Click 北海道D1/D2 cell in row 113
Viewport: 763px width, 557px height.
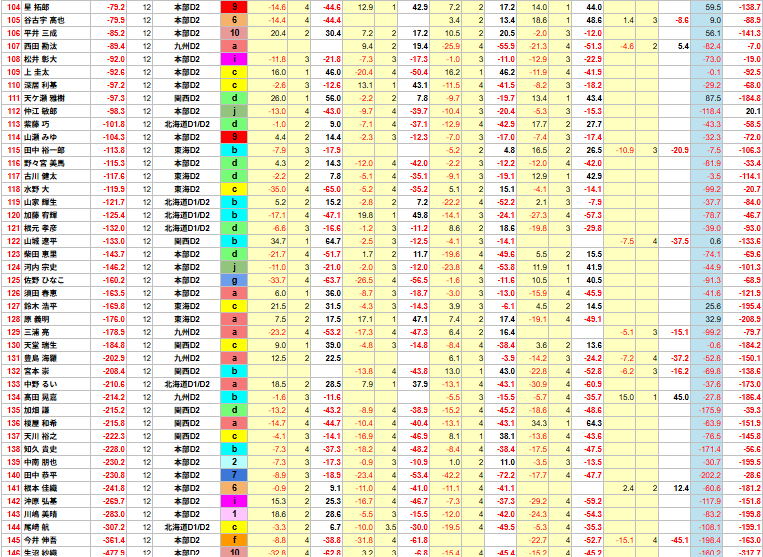[187, 124]
